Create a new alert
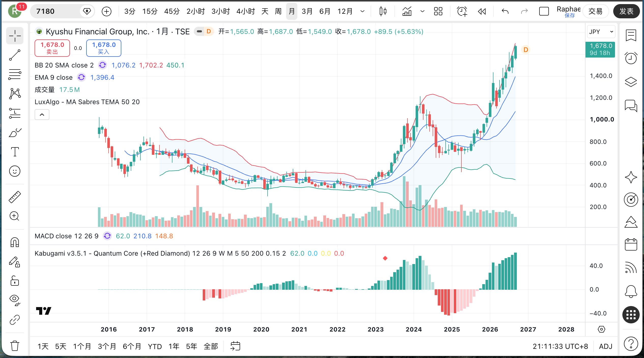644x358 pixels. click(x=462, y=11)
